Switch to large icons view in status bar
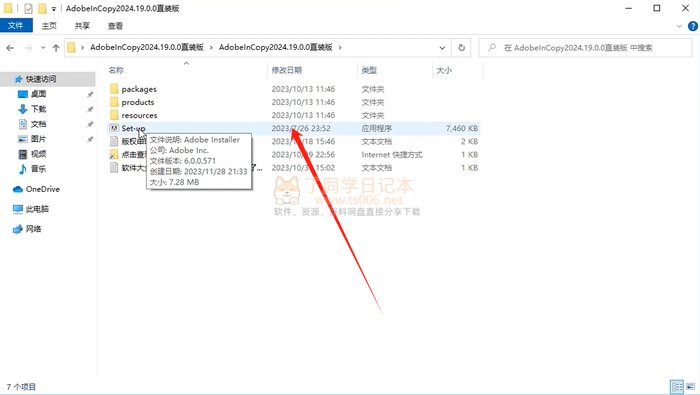 [691, 387]
